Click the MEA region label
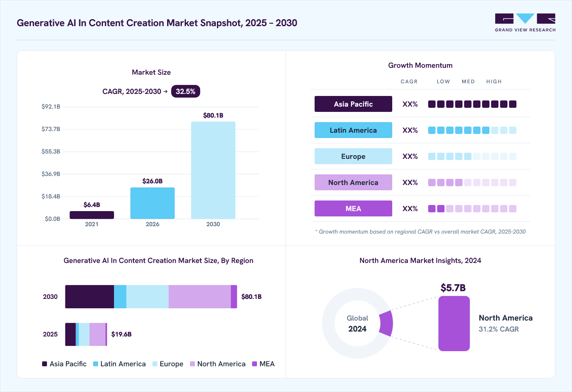 353,209
